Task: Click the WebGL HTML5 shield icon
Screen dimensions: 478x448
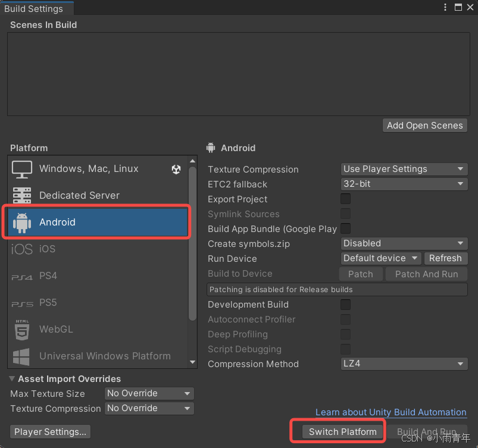Action: click(22, 330)
